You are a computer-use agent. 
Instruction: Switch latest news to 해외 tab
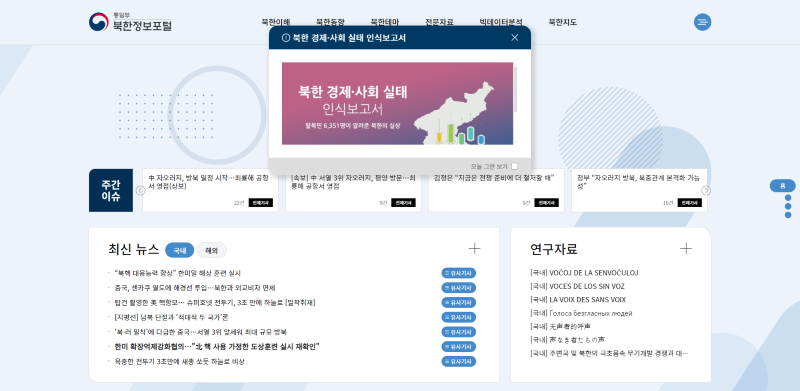(x=212, y=250)
